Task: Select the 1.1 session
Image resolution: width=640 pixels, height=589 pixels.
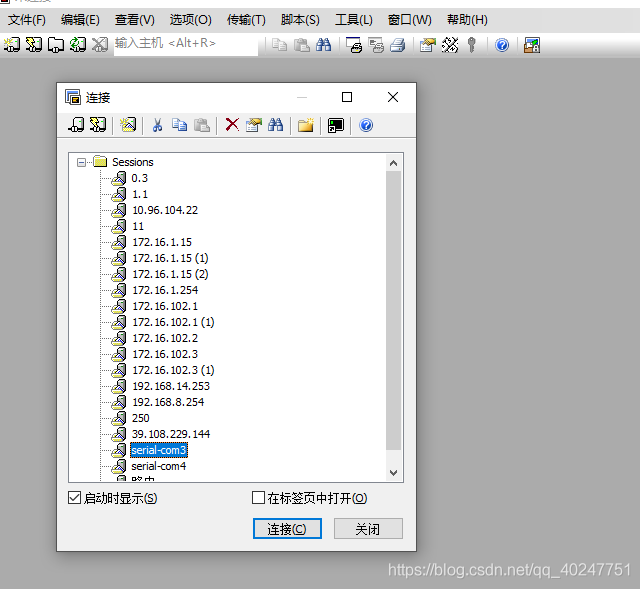Action: pyautogui.click(x=140, y=194)
